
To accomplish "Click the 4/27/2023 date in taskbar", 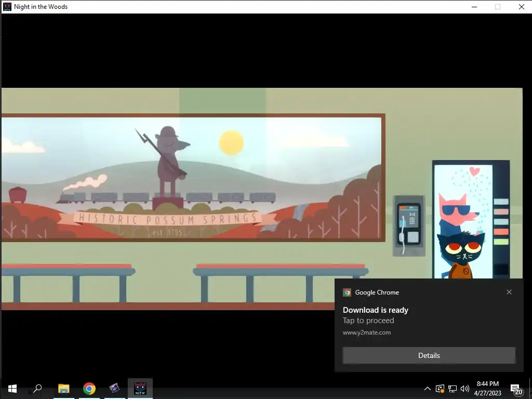I will [487, 393].
